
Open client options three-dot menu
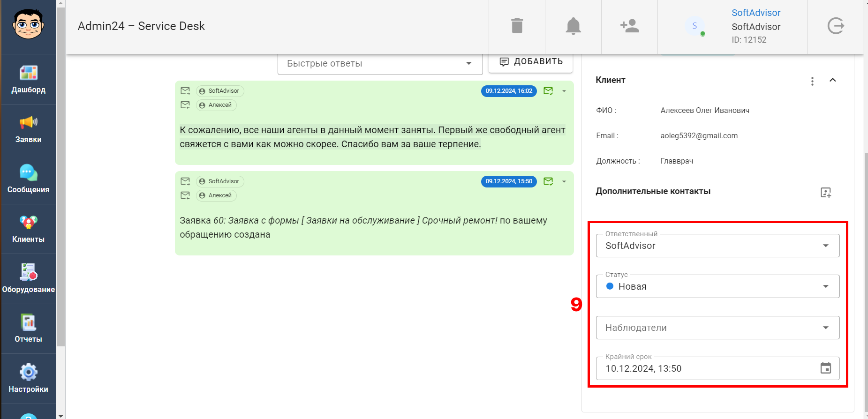(x=812, y=81)
